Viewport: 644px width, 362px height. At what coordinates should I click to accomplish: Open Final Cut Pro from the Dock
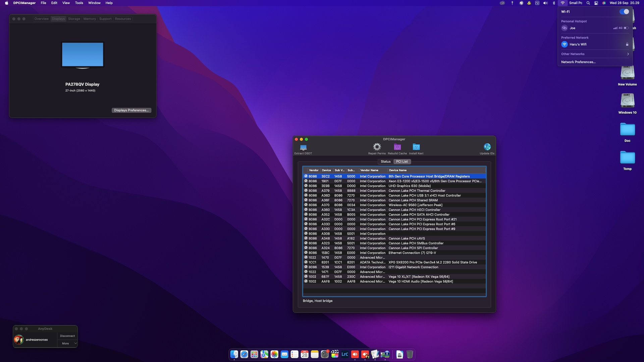coord(335,354)
